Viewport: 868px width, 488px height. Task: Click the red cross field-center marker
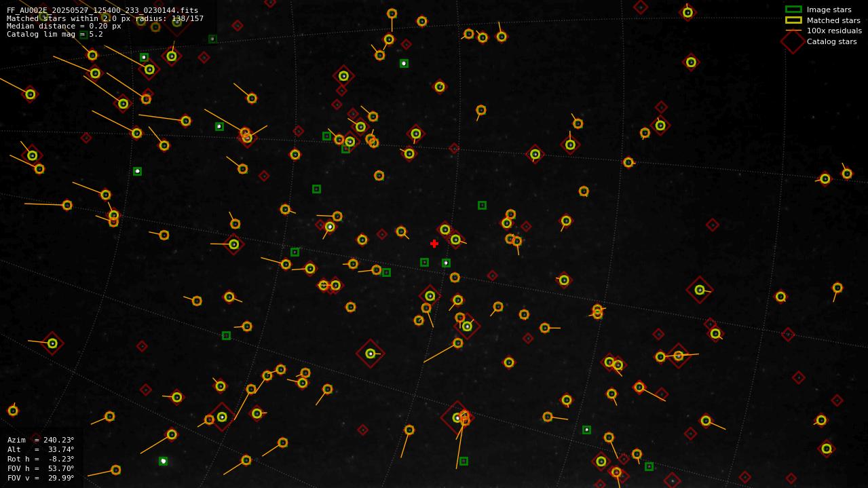pos(434,244)
